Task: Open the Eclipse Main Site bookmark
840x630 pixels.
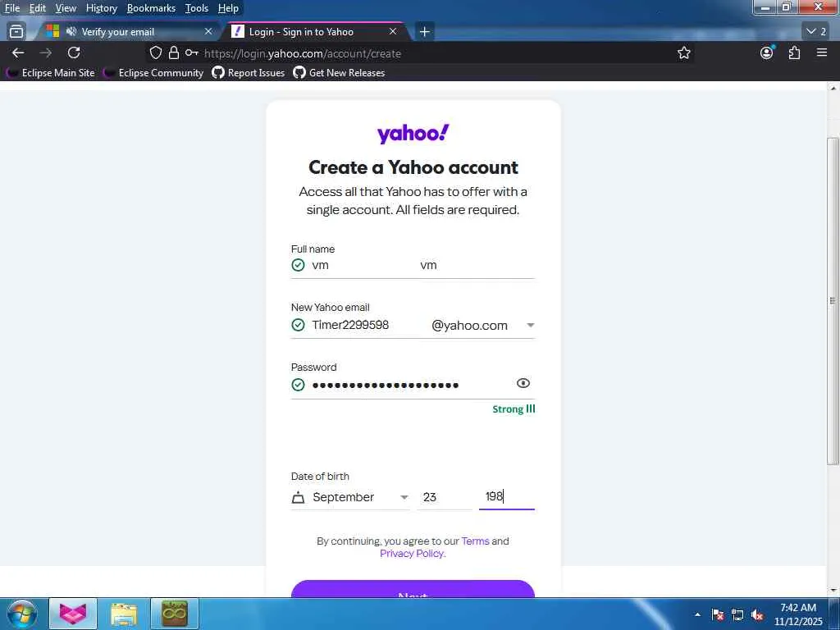Action: pyautogui.click(x=52, y=73)
